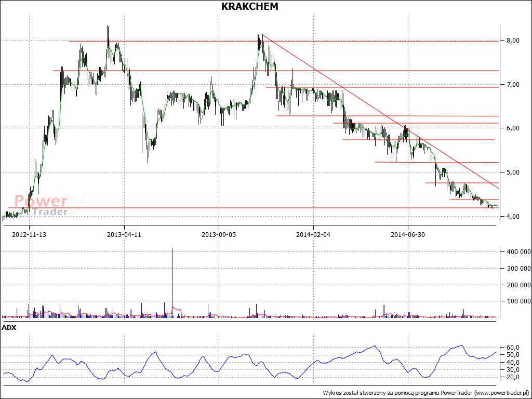Image resolution: width=532 pixels, height=399 pixels.
Task: Select the 2012-11-13 date label
Action: coord(29,234)
